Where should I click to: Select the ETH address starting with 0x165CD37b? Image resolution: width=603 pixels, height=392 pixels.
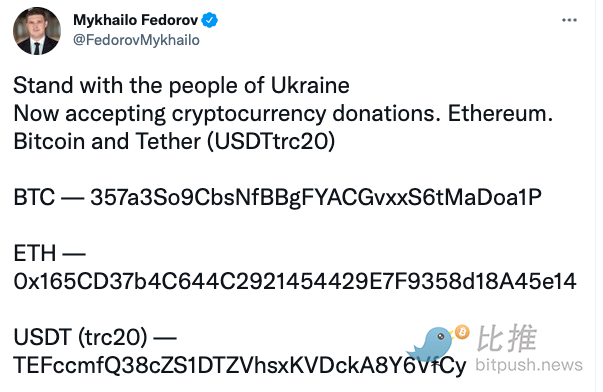click(295, 281)
